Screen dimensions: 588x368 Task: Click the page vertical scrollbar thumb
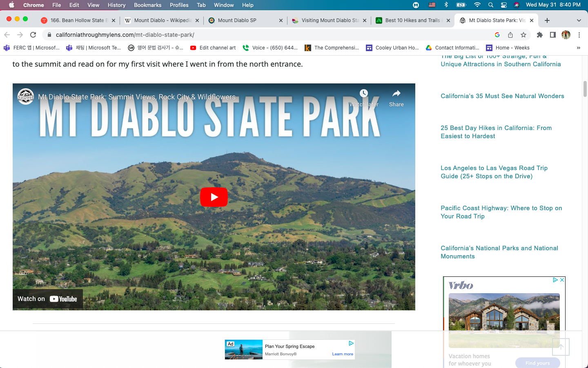tap(585, 89)
